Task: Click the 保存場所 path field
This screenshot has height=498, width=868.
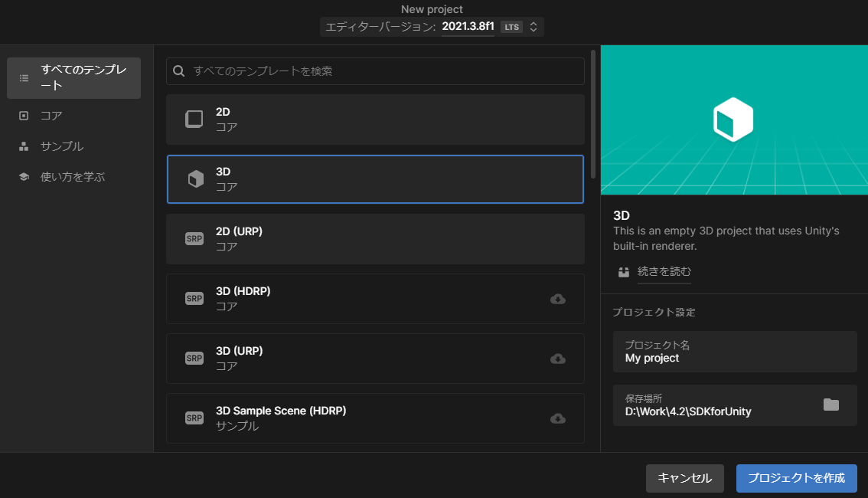Action: click(x=735, y=405)
